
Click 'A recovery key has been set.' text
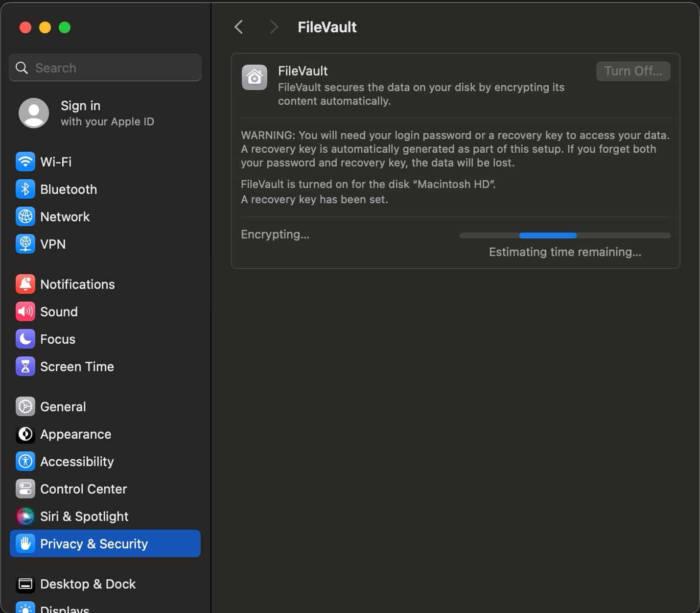tap(314, 199)
